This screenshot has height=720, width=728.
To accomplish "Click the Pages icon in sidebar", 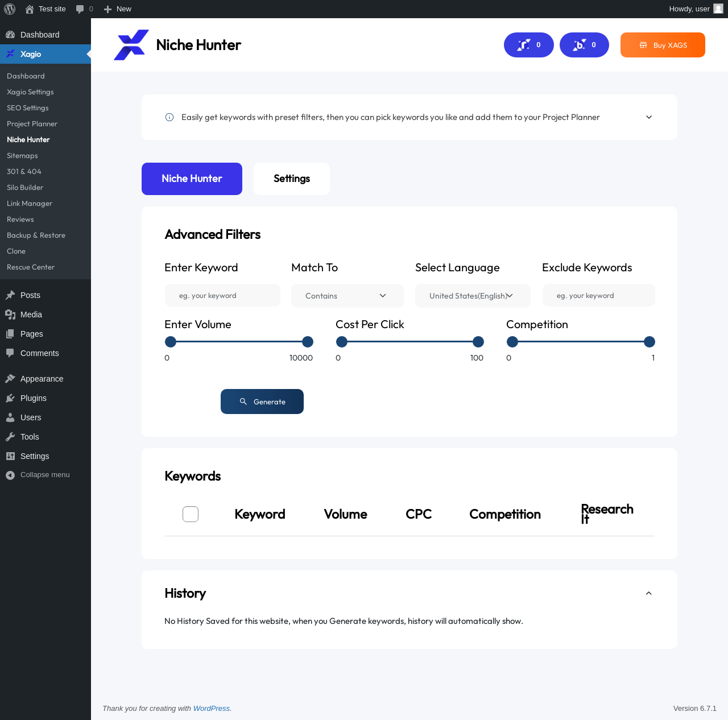I will (10, 334).
